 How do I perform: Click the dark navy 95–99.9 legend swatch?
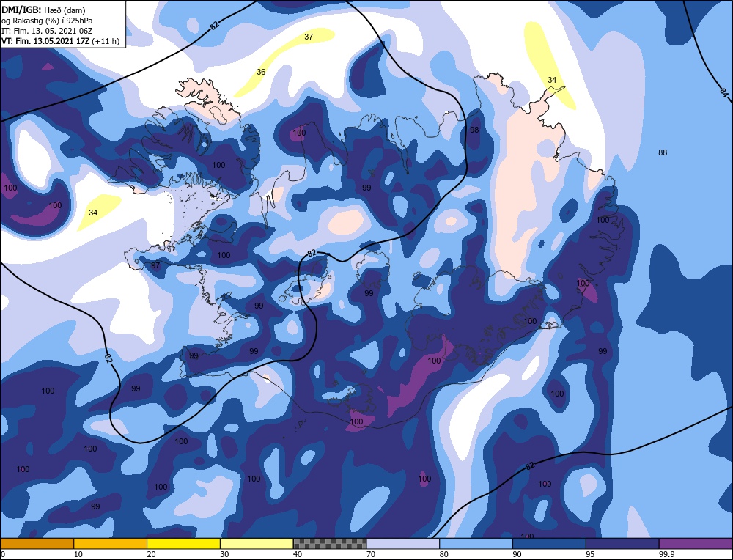[622, 543]
